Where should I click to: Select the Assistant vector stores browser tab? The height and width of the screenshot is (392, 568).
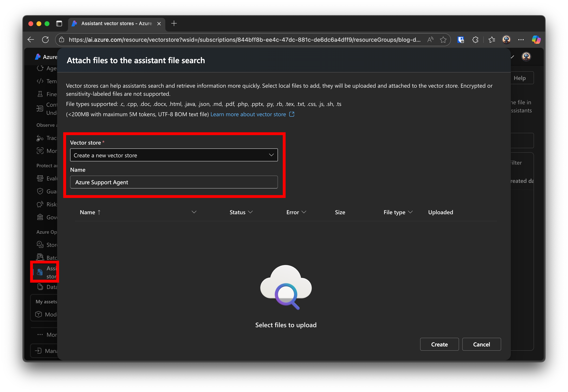coord(116,23)
